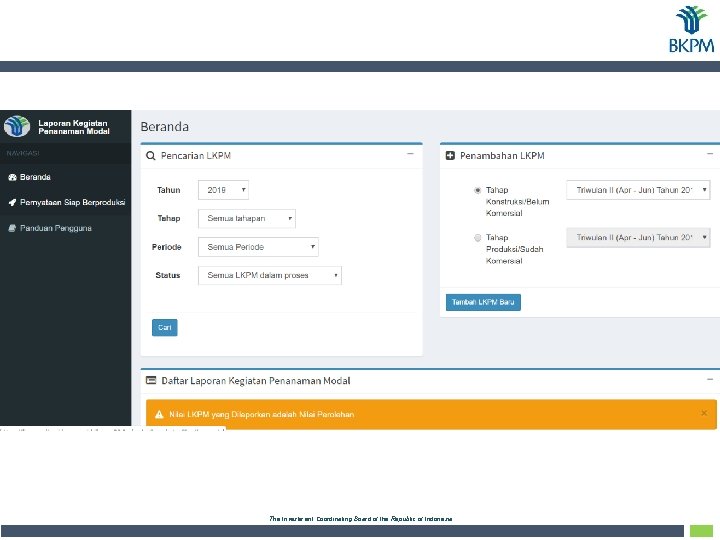Click Daftar Laporan Kegiatan Penanaman Modal title
Image resolution: width=720 pixels, height=540 pixels.
point(256,381)
